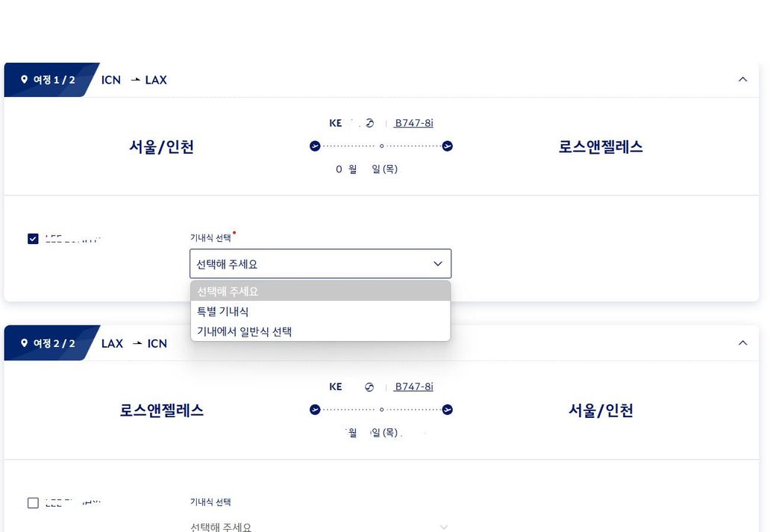Viewport: 776px width, 532px height.
Task: Select 특별 기내식 from the meal list
Action: click(x=223, y=311)
